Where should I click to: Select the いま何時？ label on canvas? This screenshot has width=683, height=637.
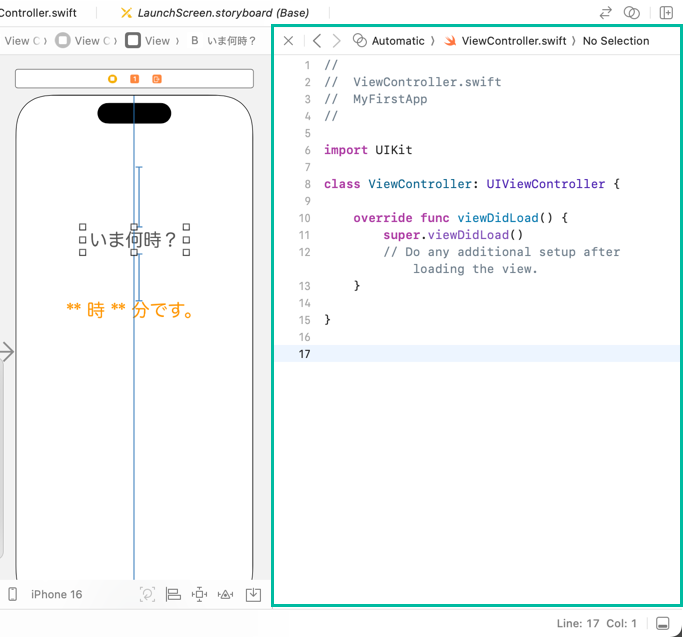pyautogui.click(x=133, y=240)
